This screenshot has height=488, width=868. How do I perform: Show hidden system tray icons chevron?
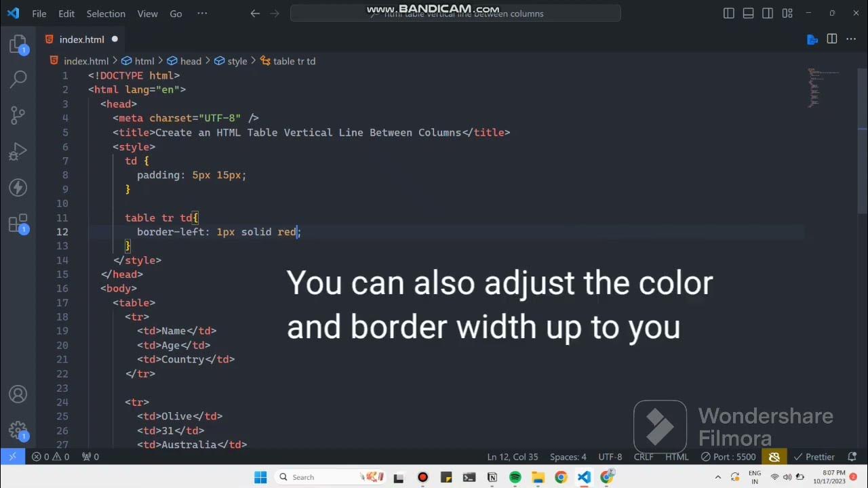pos(717,477)
